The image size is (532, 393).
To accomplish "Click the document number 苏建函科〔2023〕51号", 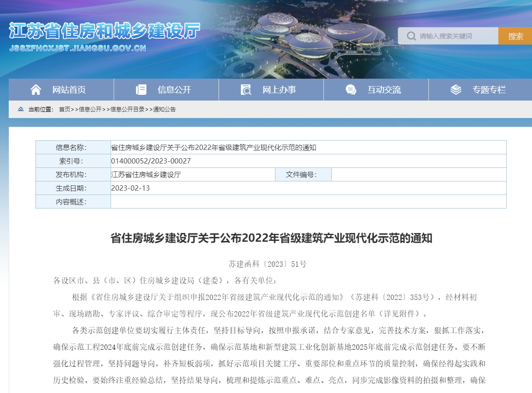I will click(268, 264).
